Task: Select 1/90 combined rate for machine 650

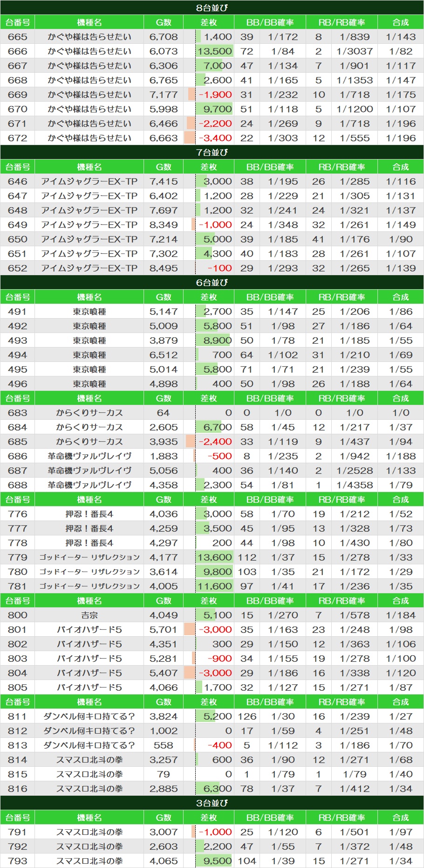Action: [x=401, y=239]
